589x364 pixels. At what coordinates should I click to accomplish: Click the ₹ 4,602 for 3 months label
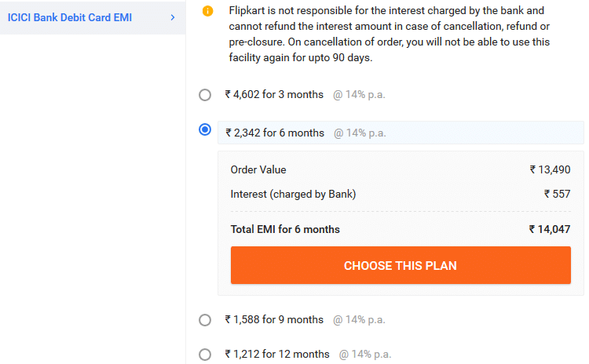point(274,95)
